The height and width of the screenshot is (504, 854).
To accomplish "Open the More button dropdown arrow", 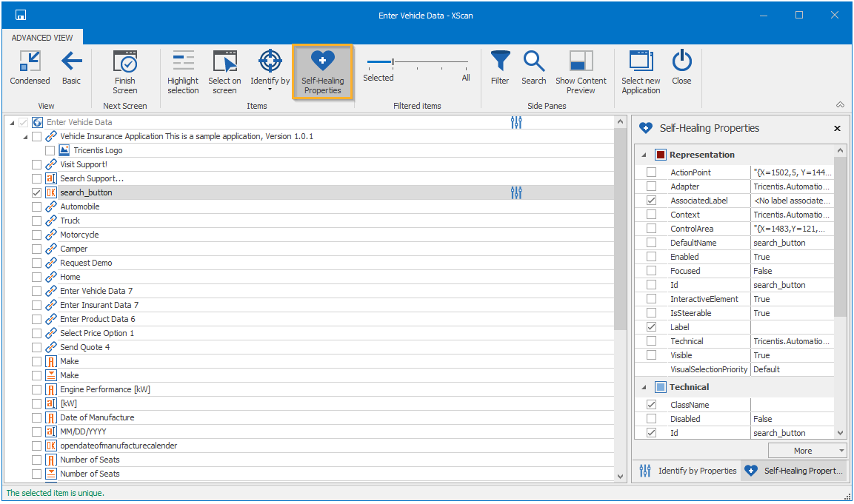I will point(842,451).
